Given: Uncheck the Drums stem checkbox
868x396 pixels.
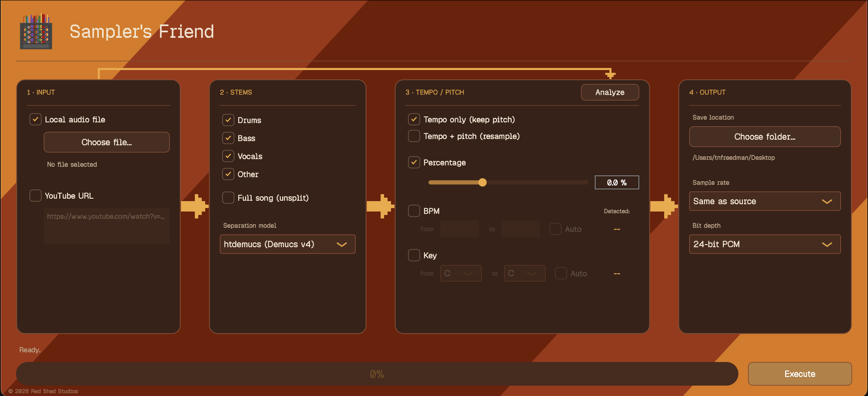Looking at the screenshot, I should tap(228, 120).
